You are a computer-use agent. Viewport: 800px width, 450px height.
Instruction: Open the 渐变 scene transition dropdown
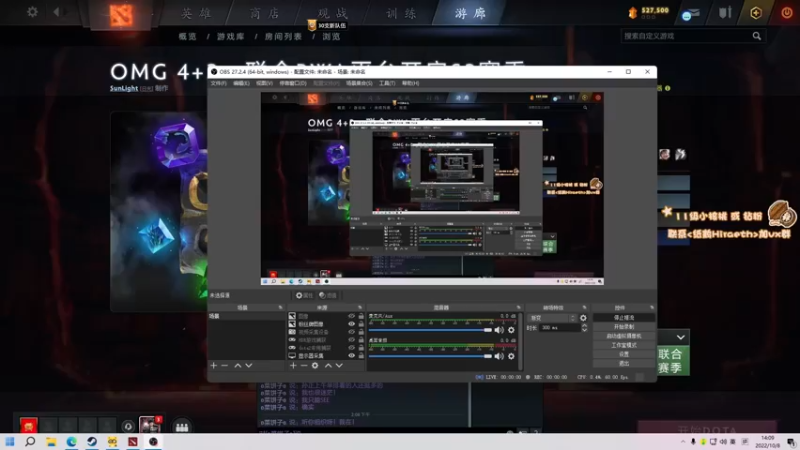tap(551, 318)
